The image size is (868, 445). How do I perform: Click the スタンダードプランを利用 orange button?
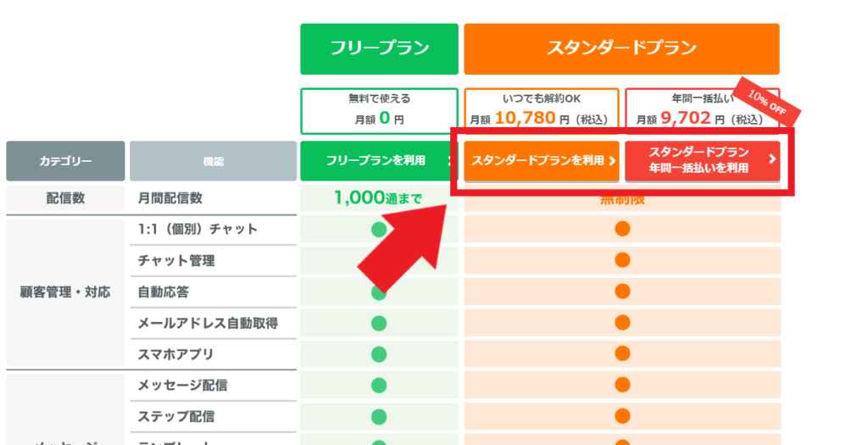coord(542,160)
